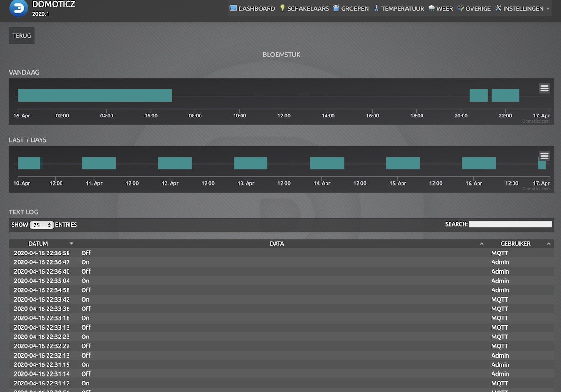This screenshot has height=392, width=561.
Task: Click the Dashboard monitor icon
Action: (x=233, y=8)
